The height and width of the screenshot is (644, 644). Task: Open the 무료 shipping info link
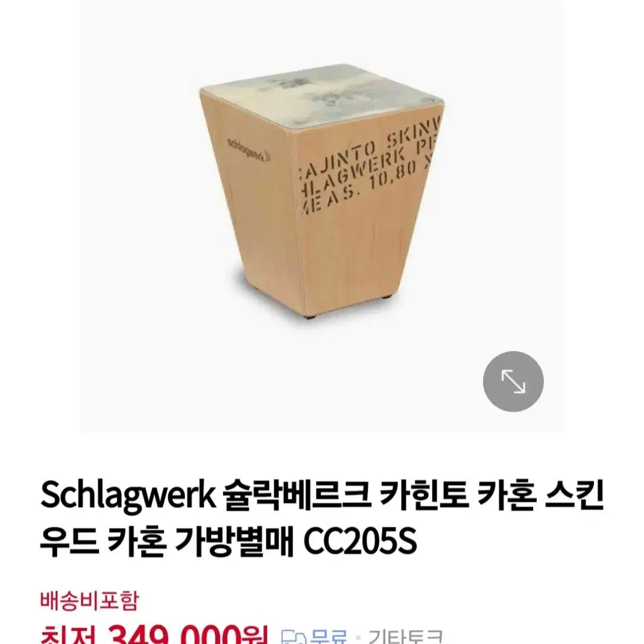click(329, 637)
